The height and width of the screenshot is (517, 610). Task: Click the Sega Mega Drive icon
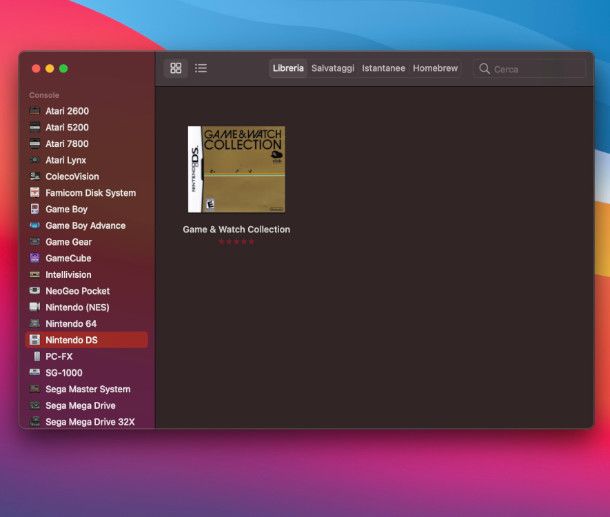point(35,405)
